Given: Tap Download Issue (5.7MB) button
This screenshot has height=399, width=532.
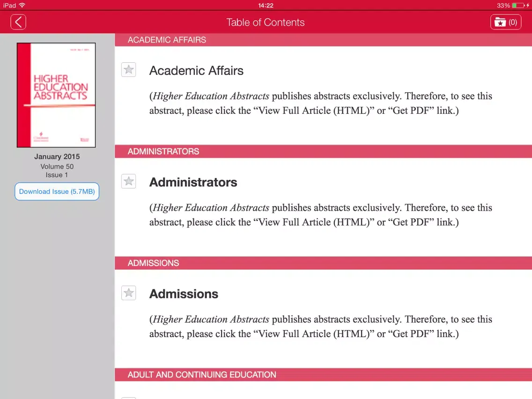Looking at the screenshot, I should pos(57,192).
